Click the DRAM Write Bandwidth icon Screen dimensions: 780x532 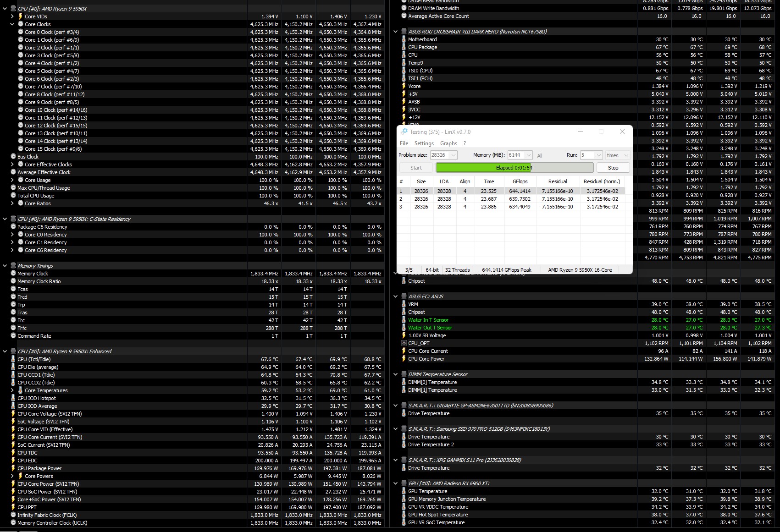[x=404, y=8]
